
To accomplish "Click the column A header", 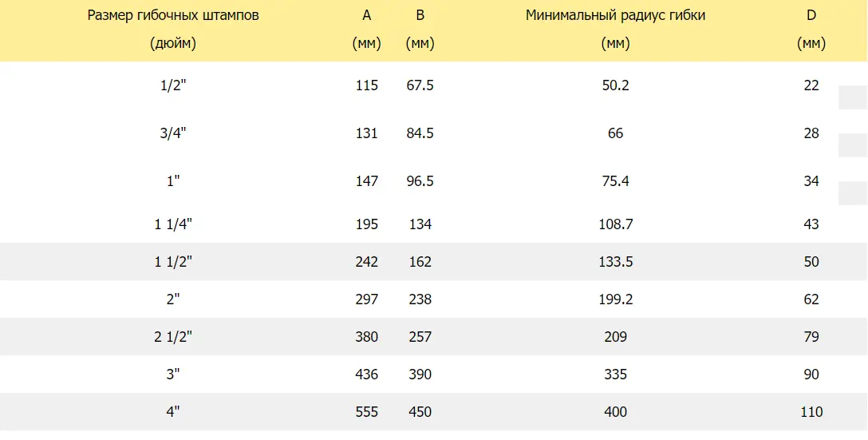I will pos(366,15).
